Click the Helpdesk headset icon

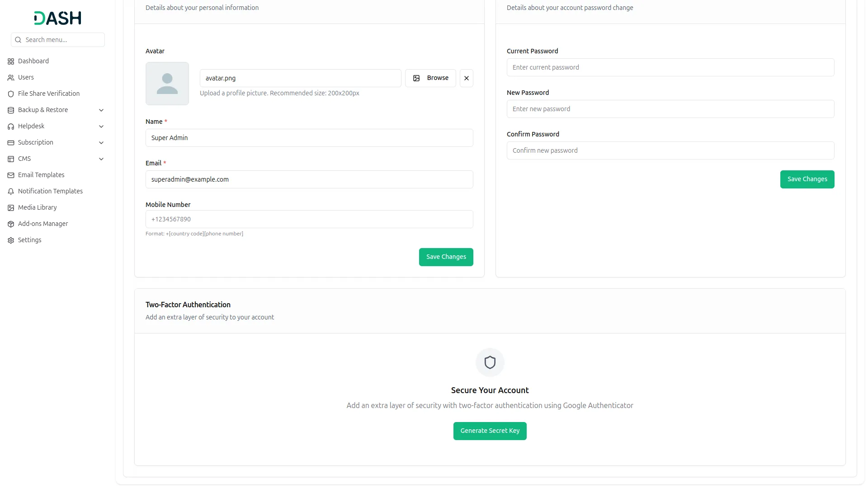click(10, 126)
